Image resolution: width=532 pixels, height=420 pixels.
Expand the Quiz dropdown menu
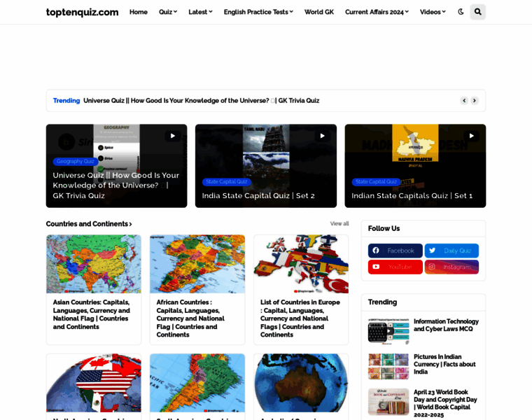point(167,12)
